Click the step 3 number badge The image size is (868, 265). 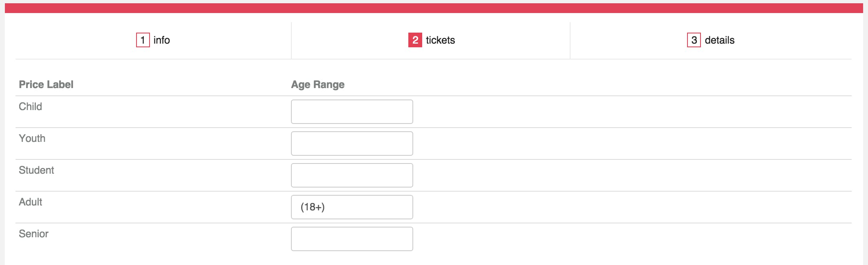pos(694,40)
